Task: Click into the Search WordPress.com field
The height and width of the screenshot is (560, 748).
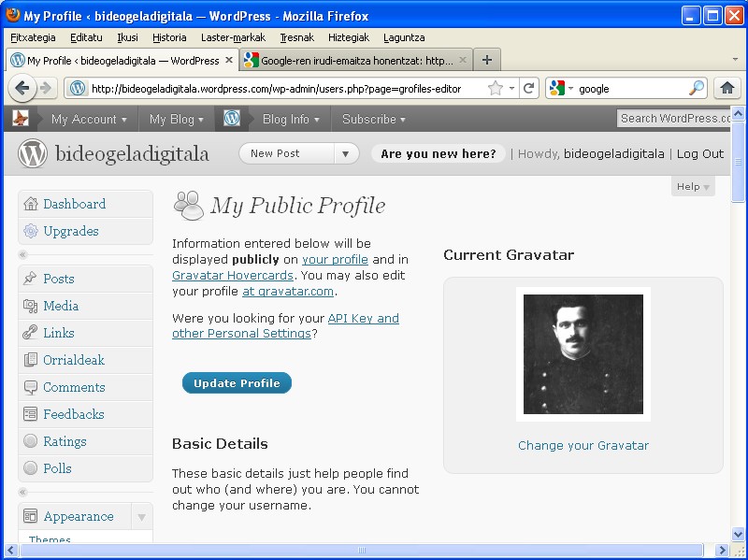Action: pos(673,119)
